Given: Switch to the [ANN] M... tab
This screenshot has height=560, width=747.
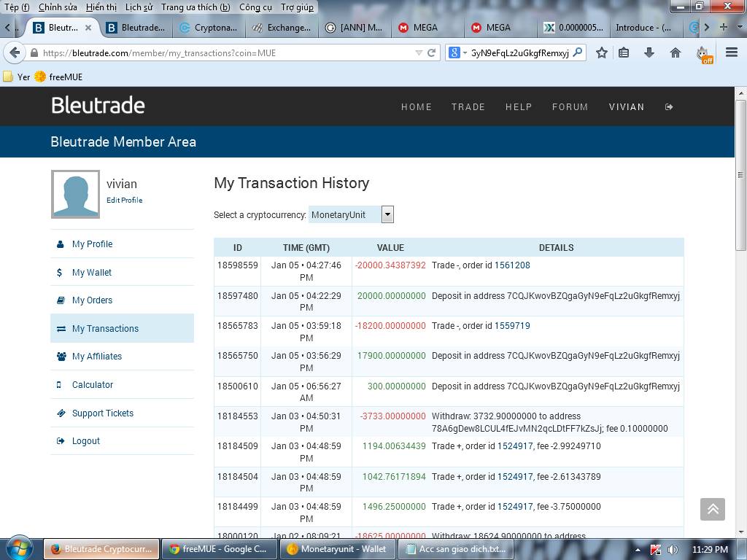Looking at the screenshot, I should [x=355, y=28].
